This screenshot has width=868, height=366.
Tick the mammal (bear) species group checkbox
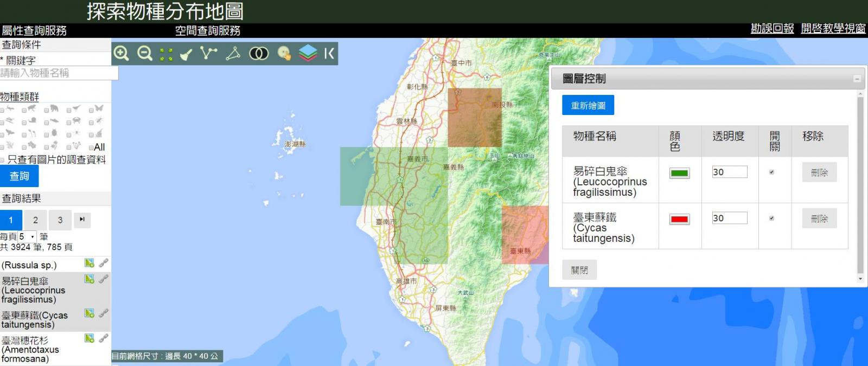[47, 111]
